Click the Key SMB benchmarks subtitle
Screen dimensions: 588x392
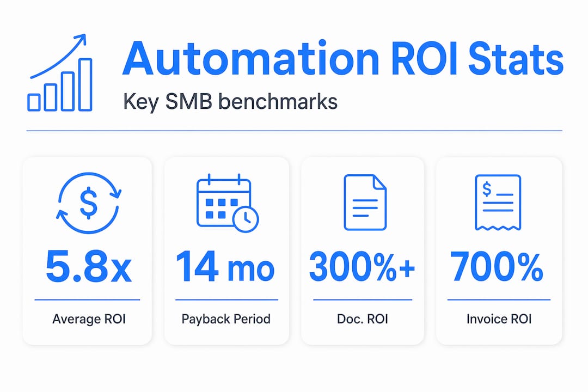(230, 102)
